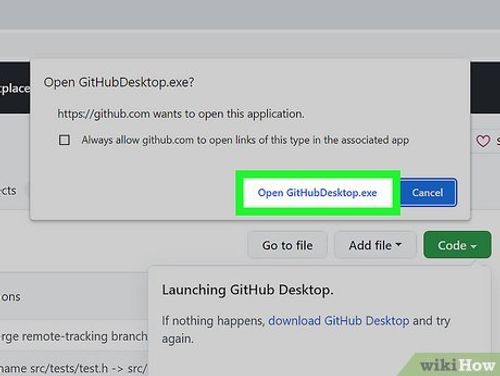Click the heart Sponsor icon
The height and width of the screenshot is (376, 500).
[x=483, y=141]
